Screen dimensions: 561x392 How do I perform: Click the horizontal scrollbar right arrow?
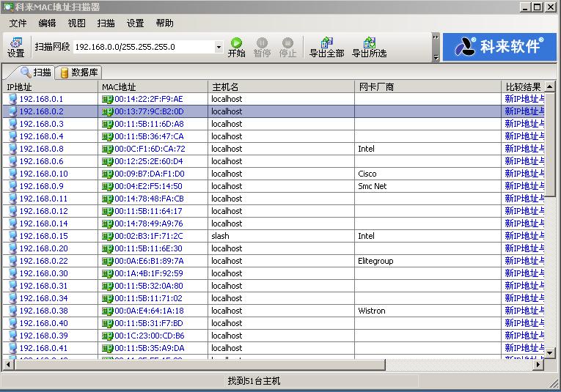tap(538, 364)
